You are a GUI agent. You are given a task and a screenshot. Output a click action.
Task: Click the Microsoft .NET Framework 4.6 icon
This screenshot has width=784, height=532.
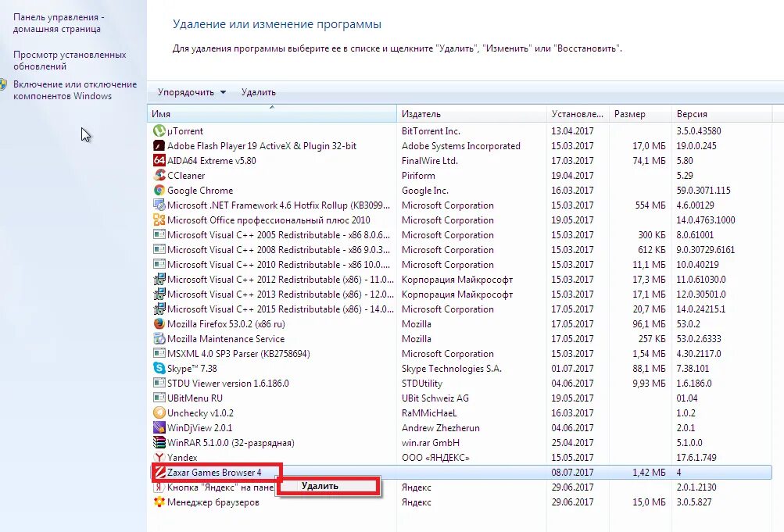click(159, 205)
